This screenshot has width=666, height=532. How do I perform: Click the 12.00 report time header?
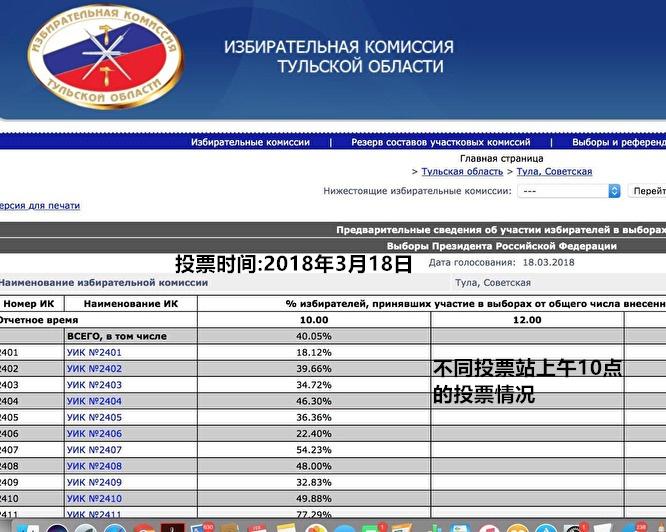click(x=527, y=320)
